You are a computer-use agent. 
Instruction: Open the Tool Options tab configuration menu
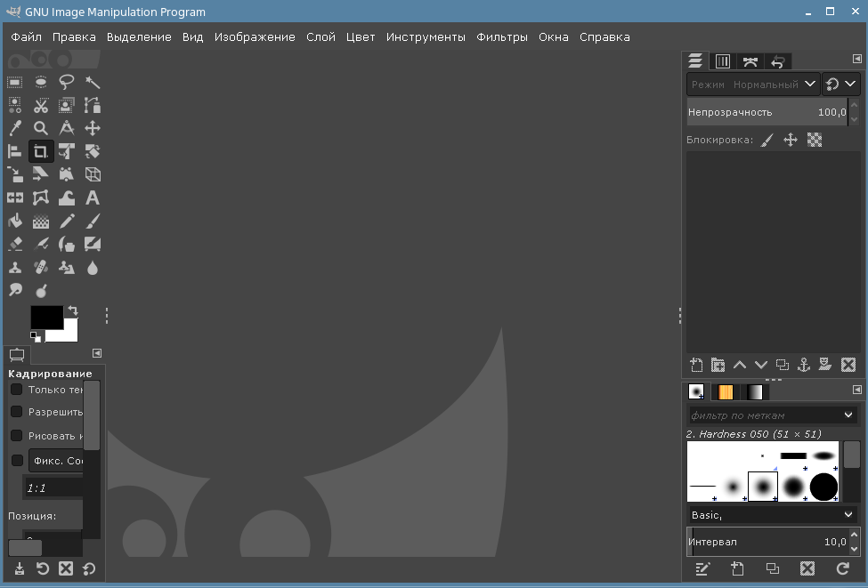tap(97, 353)
